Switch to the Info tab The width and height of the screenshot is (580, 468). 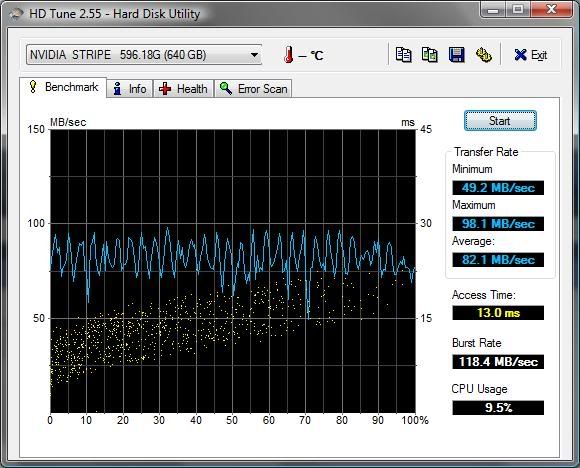[x=129, y=89]
